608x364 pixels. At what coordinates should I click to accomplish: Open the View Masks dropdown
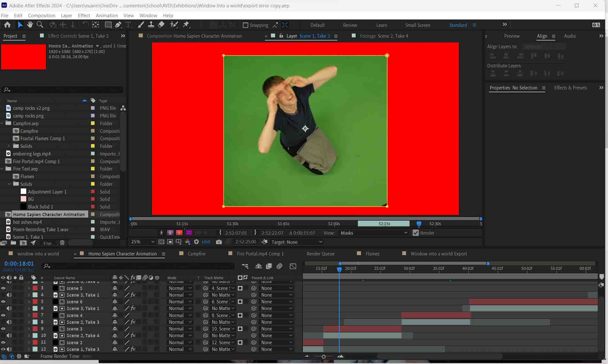(374, 233)
